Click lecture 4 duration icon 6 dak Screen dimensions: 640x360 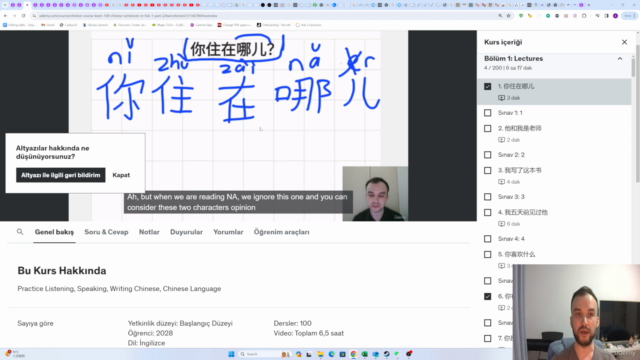click(501, 224)
